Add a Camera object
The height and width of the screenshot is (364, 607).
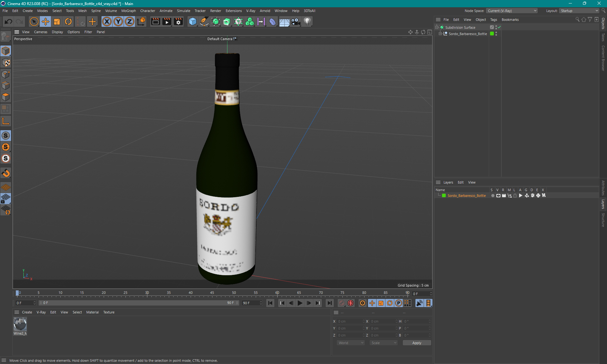coord(296,21)
